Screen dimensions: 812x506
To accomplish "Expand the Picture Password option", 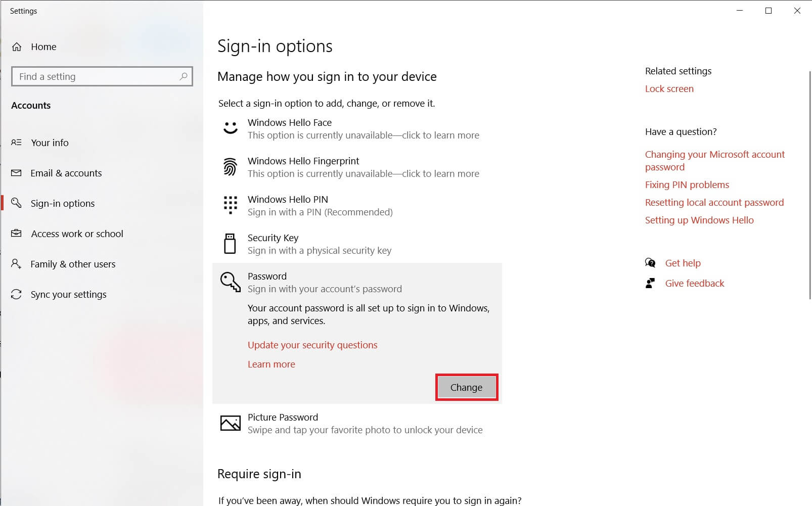I will (x=357, y=423).
